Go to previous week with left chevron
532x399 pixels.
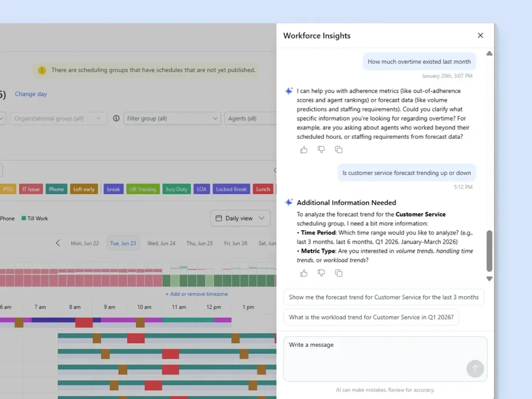[58, 243]
